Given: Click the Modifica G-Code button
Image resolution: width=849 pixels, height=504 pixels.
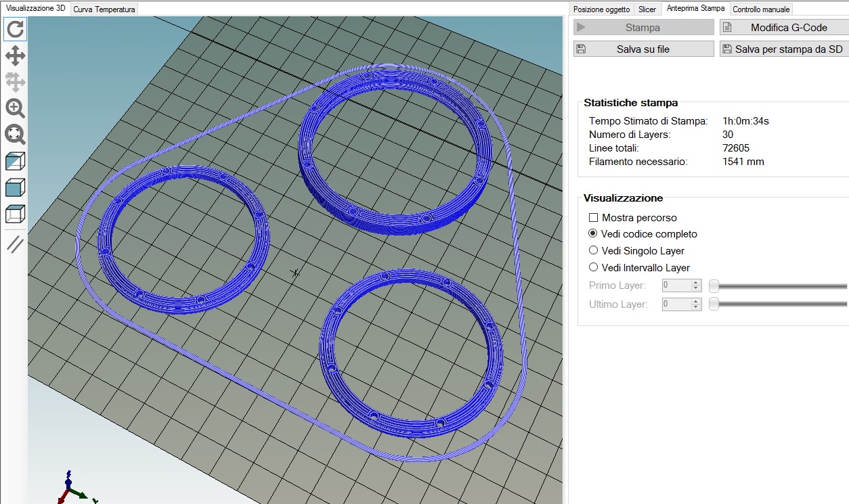Looking at the screenshot, I should [x=784, y=28].
